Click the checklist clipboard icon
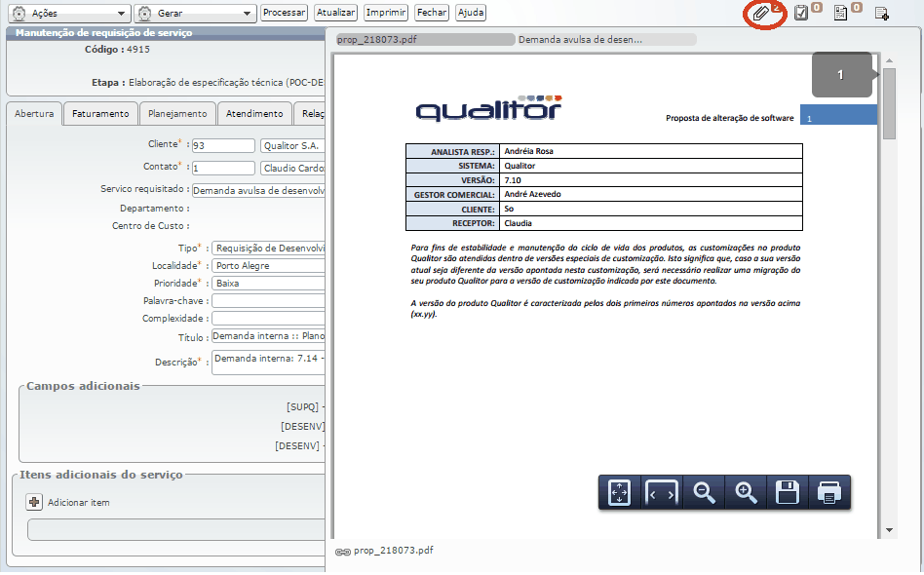This screenshot has width=924, height=575. coord(802,13)
